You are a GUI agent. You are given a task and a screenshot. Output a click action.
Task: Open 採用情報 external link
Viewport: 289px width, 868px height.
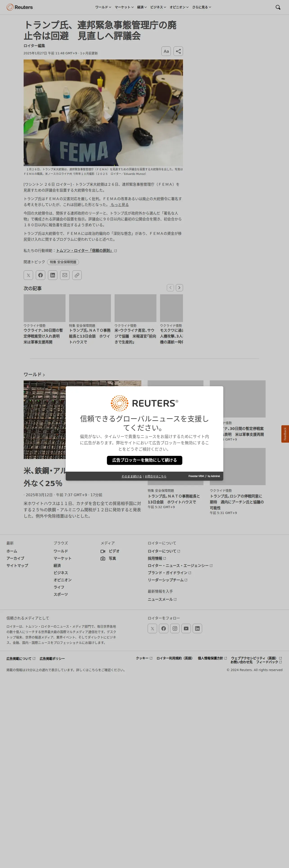click(157, 558)
